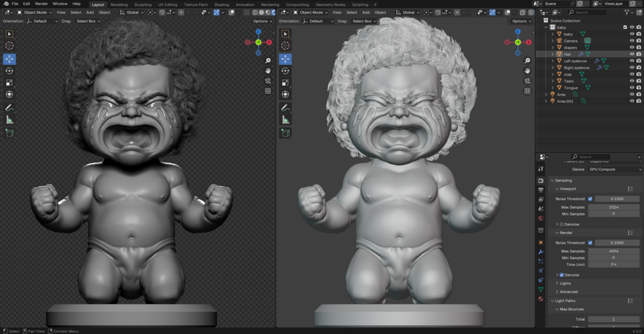The width and height of the screenshot is (644, 334).
Task: Open the Particles properties tab
Action: click(x=541, y=261)
